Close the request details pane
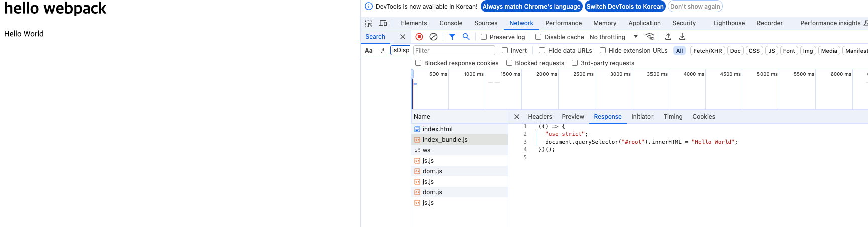 pyautogui.click(x=517, y=117)
